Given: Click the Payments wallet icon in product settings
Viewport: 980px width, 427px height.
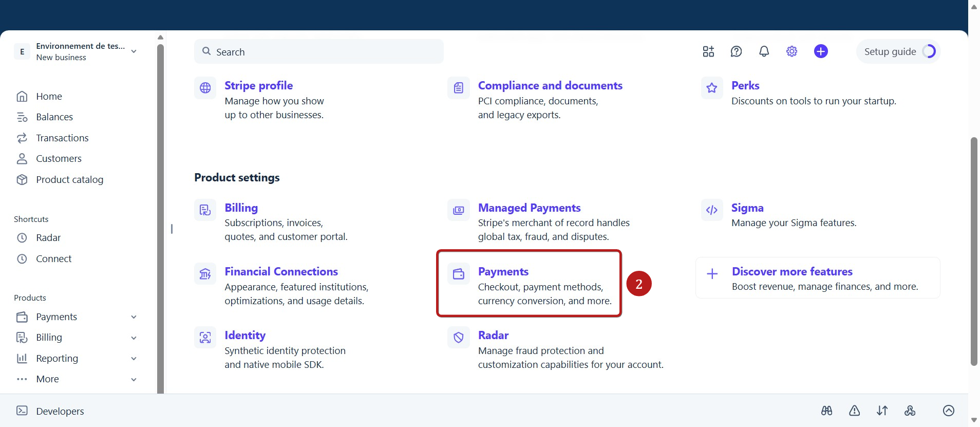Looking at the screenshot, I should (x=459, y=274).
